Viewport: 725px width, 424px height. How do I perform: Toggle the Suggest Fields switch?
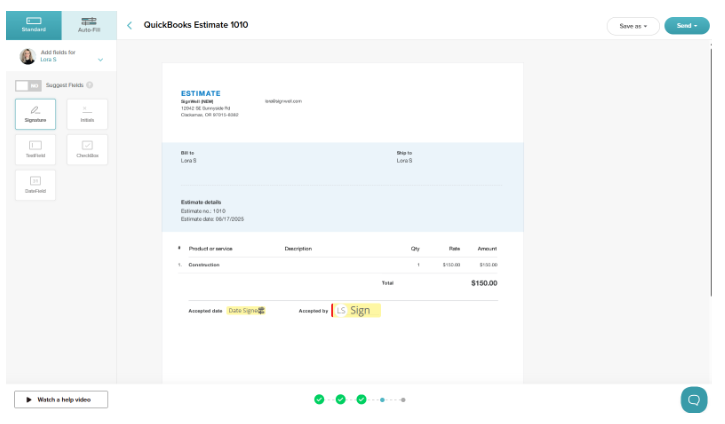[28, 85]
